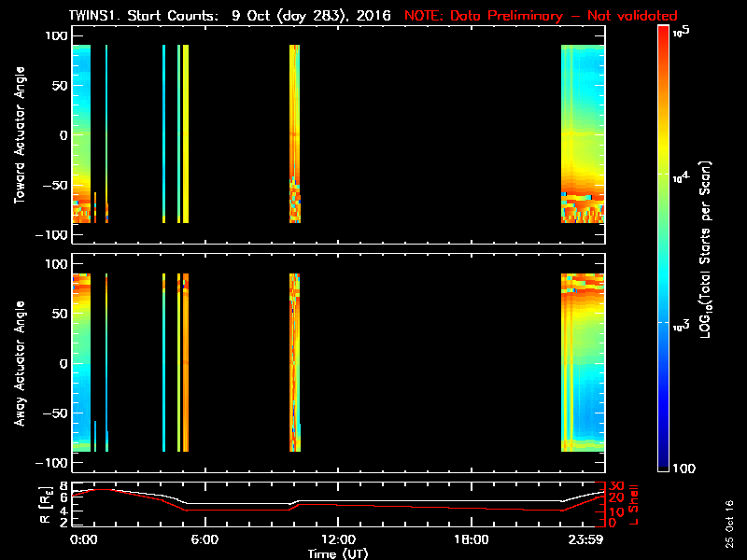Click the end-of-day data block in Away panel
747x560 pixels.
tap(583, 363)
